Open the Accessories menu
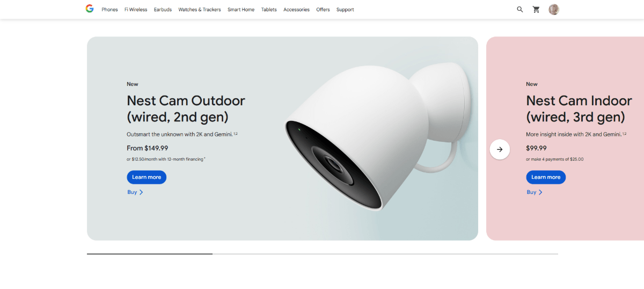This screenshot has width=644, height=289. [296, 10]
